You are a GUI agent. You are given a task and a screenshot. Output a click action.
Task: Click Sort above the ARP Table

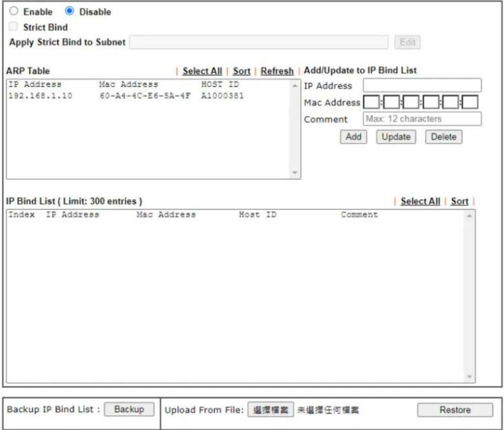[241, 71]
